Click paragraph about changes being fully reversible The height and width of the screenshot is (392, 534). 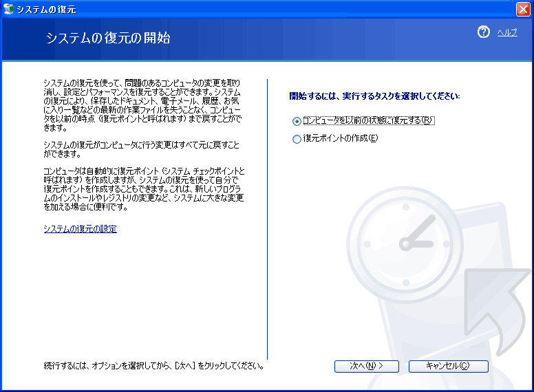pyautogui.click(x=141, y=149)
